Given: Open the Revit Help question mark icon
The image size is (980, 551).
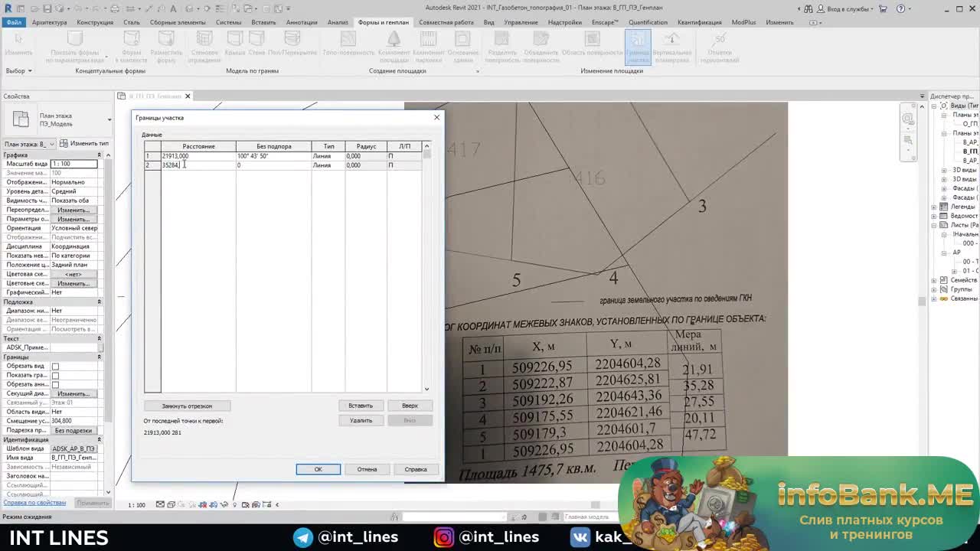Looking at the screenshot, I should click(900, 8).
